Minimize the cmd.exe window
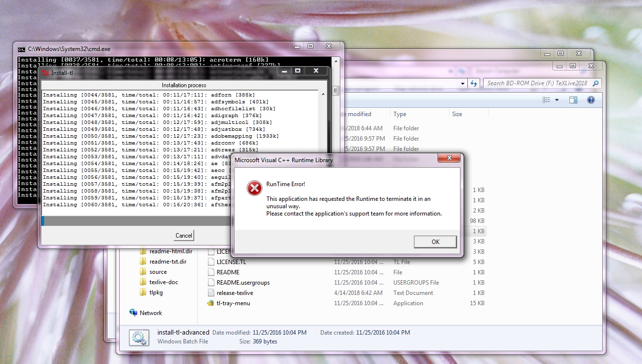The width and height of the screenshot is (642, 364). (x=298, y=46)
